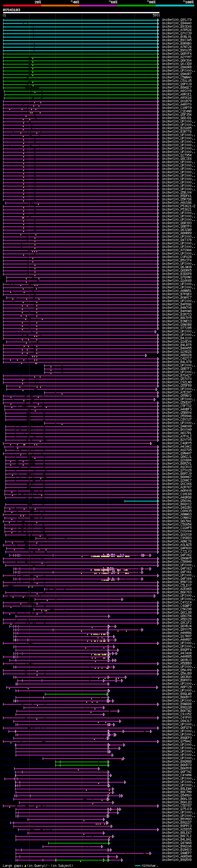Select the UniRef100_A4HBF3 label
Screen dimensions: 197x868
177,410
